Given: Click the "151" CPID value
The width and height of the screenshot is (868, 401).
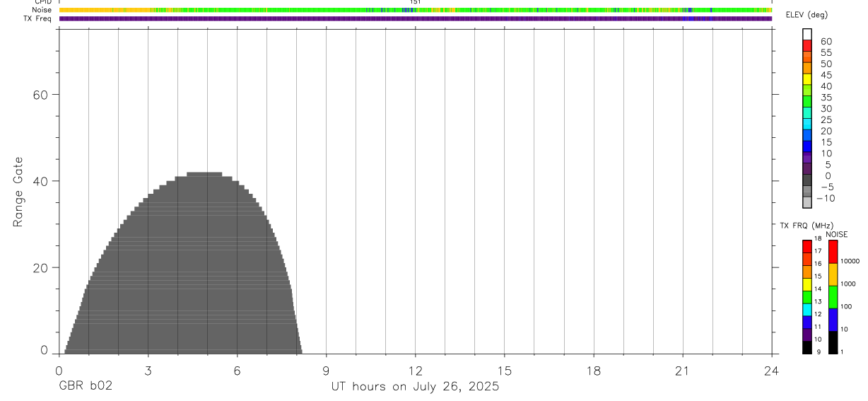Looking at the screenshot, I should pos(416,2).
